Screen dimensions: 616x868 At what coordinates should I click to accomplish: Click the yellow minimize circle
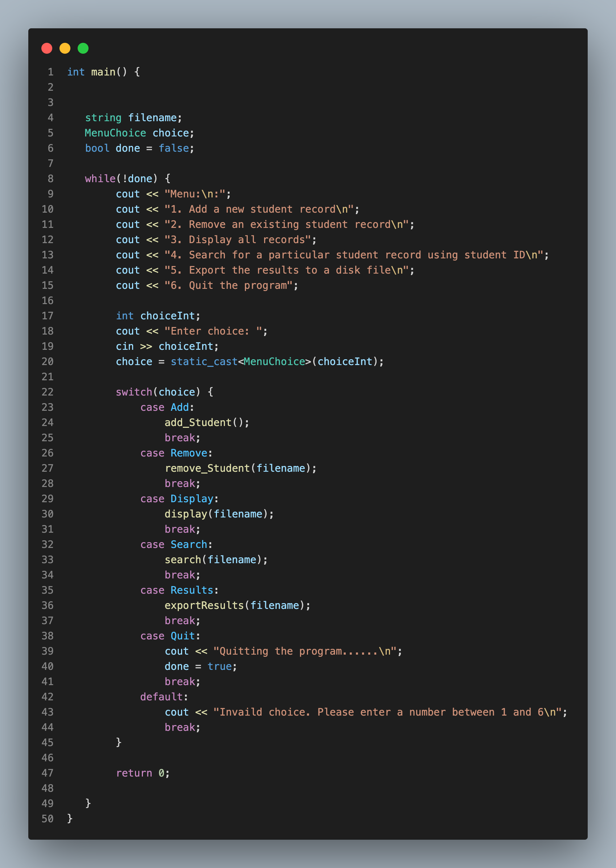[x=65, y=48]
